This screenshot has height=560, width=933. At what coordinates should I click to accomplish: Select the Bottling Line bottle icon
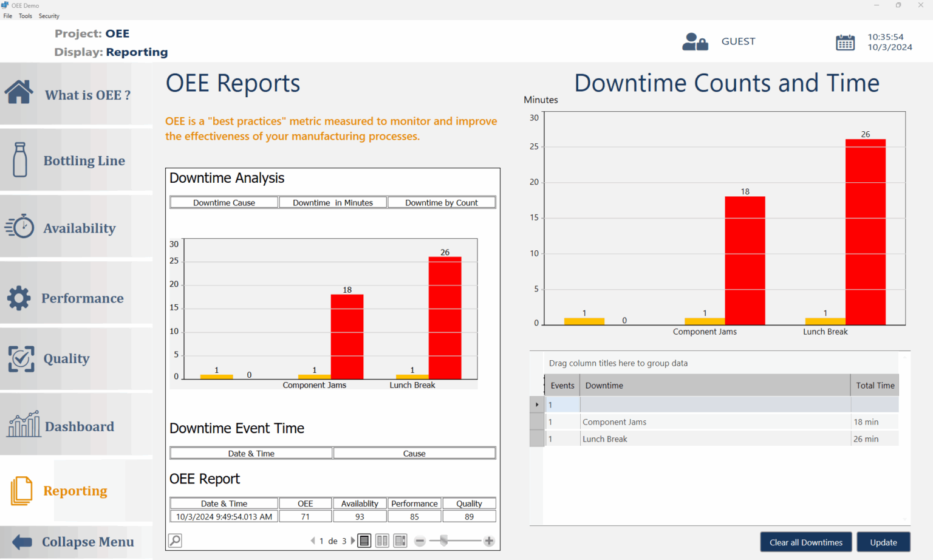(19, 160)
